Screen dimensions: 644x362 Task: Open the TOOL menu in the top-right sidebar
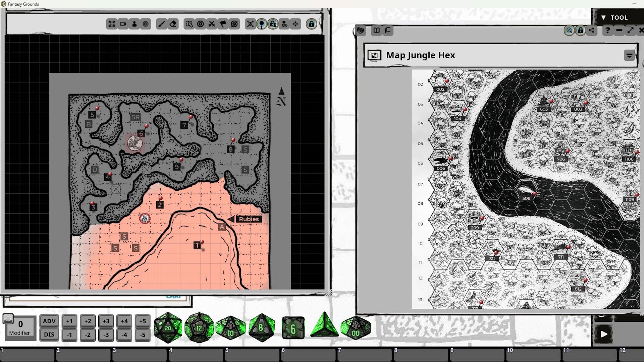[x=619, y=17]
